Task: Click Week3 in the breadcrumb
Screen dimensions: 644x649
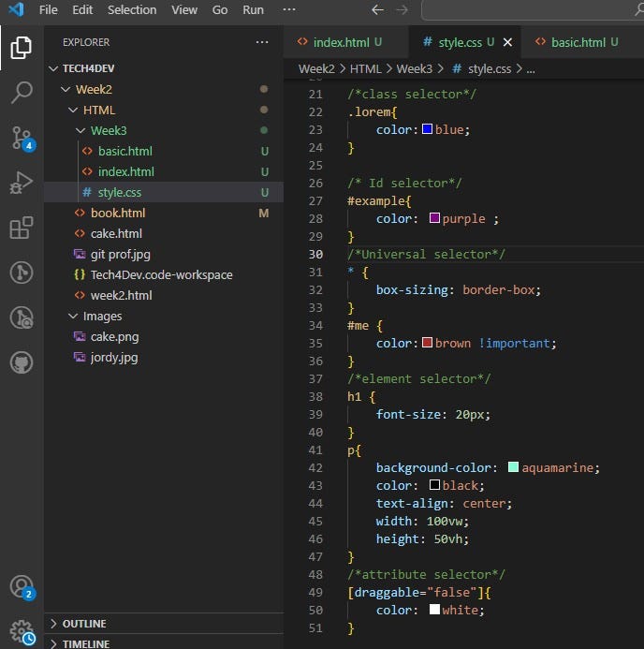Action: tap(415, 68)
